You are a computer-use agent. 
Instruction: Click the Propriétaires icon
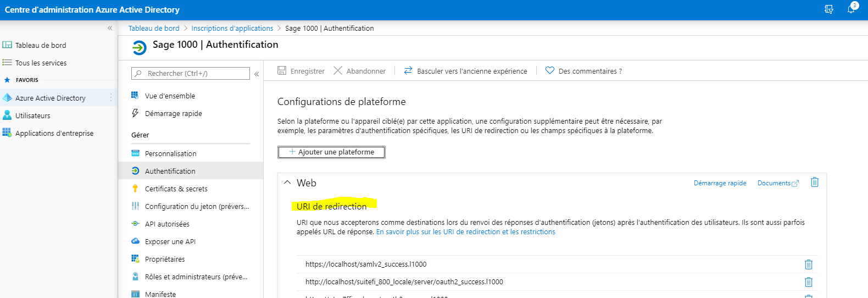coord(135,258)
